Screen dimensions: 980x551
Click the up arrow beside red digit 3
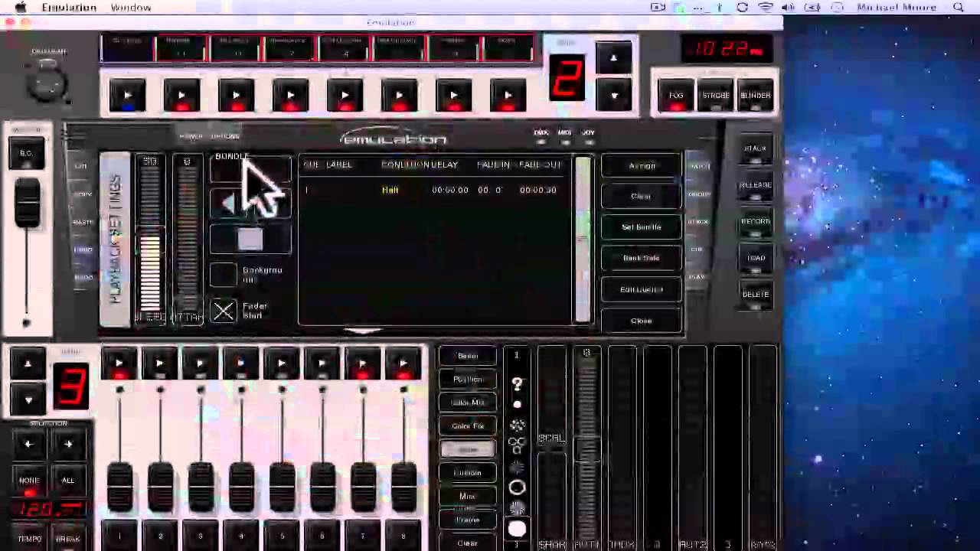pyautogui.click(x=28, y=365)
